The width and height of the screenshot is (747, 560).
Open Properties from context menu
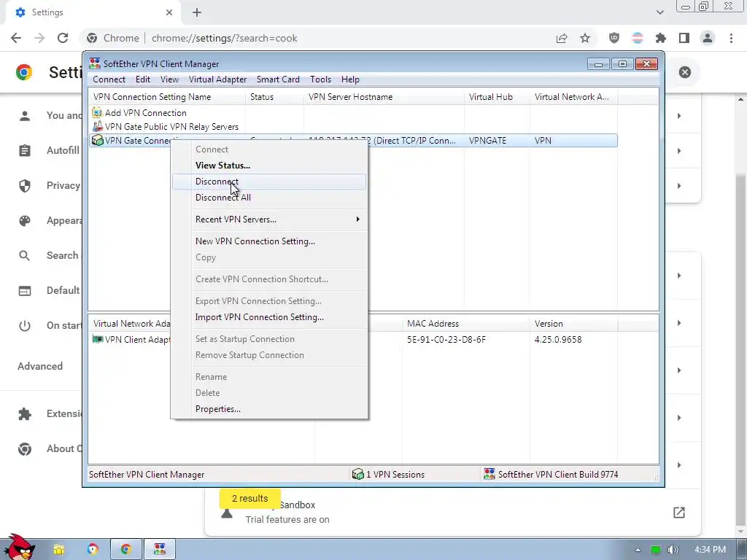pyautogui.click(x=269, y=409)
